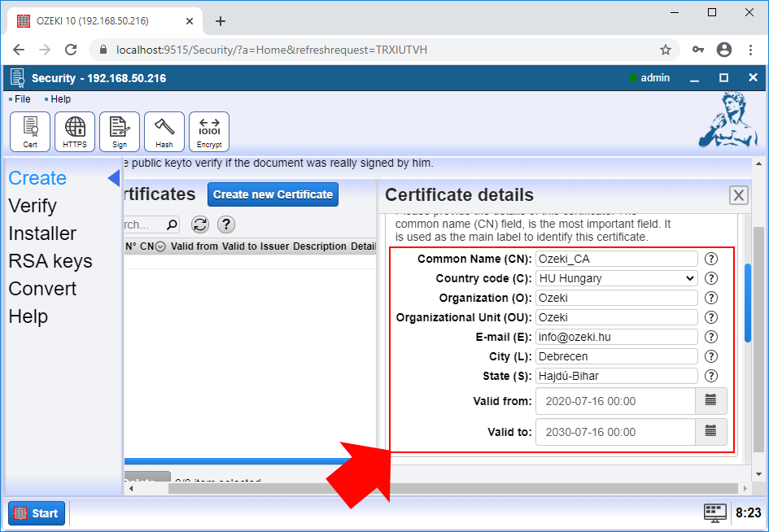Viewport: 769px width, 532px height.
Task: Open the Cert toolbar tool
Action: click(x=30, y=132)
